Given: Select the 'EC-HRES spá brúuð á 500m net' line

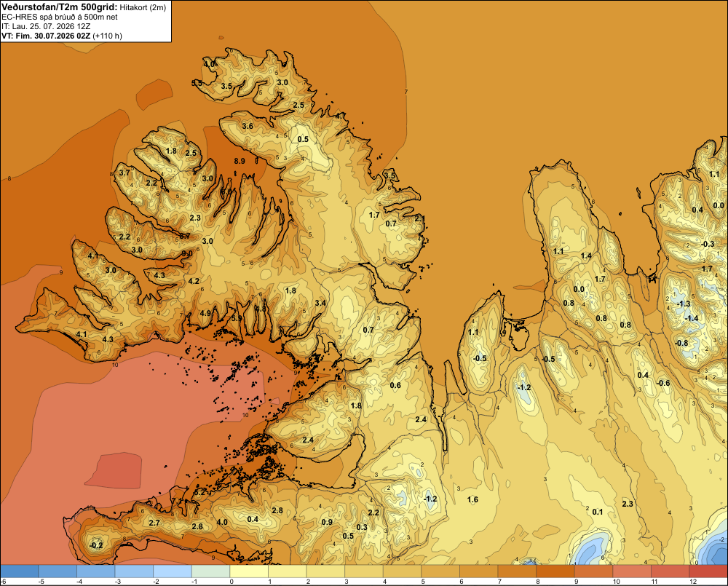Looking at the screenshot, I should click(60, 17).
